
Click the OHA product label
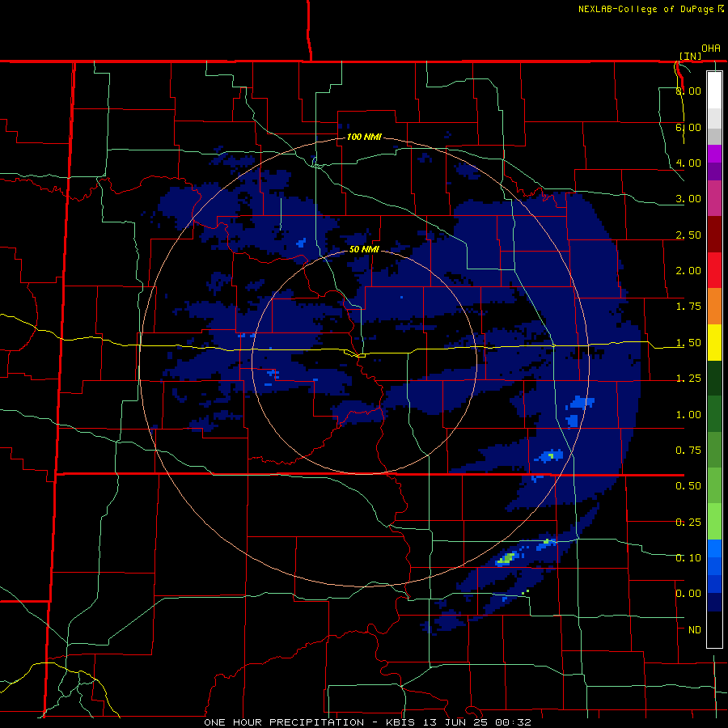[711, 48]
